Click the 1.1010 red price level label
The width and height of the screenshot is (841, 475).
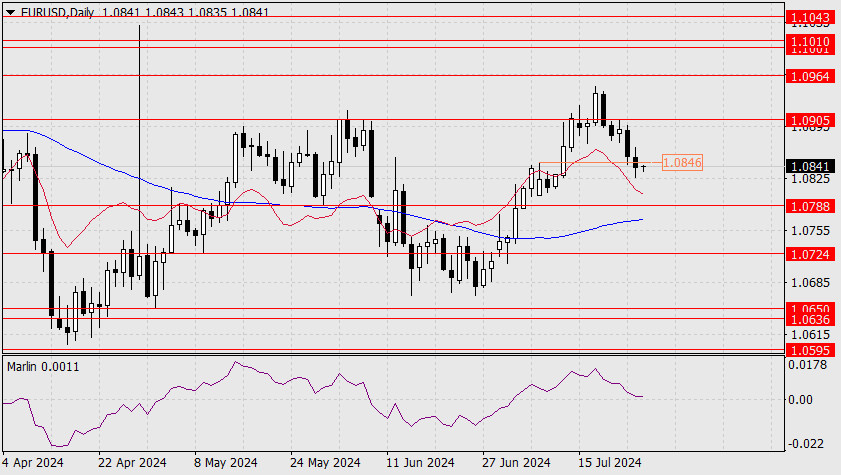point(810,41)
